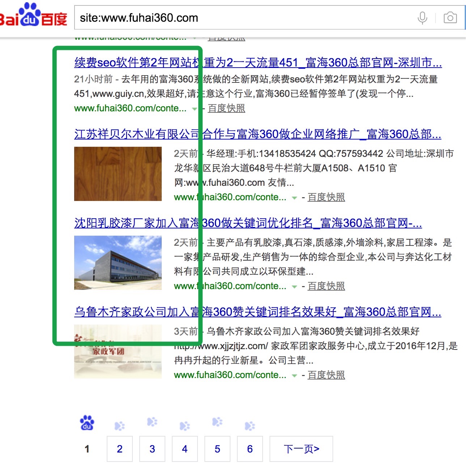
Task: Click the paw icon above page 6
Action: point(250,426)
